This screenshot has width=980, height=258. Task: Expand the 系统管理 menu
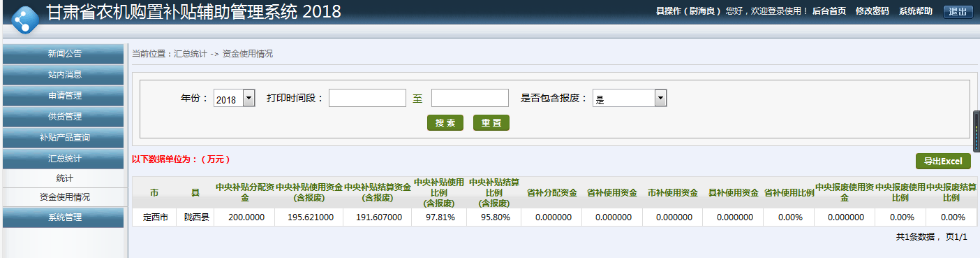click(x=64, y=217)
